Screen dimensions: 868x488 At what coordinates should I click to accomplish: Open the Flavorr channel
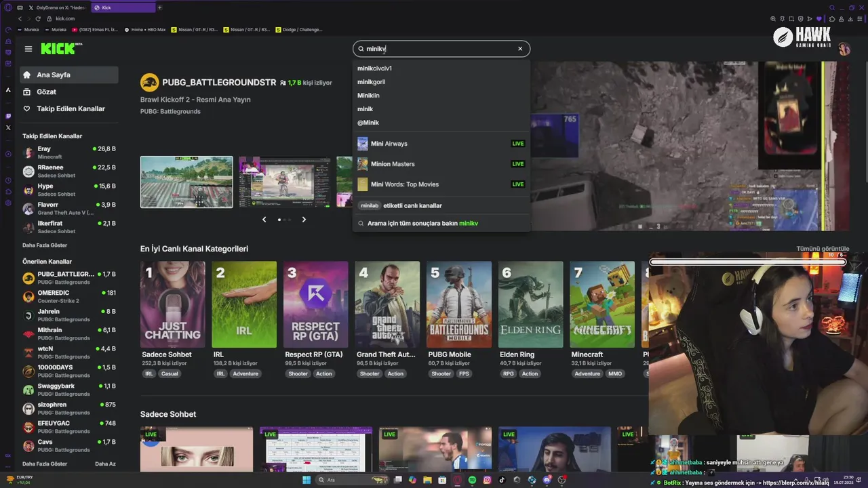click(68, 208)
